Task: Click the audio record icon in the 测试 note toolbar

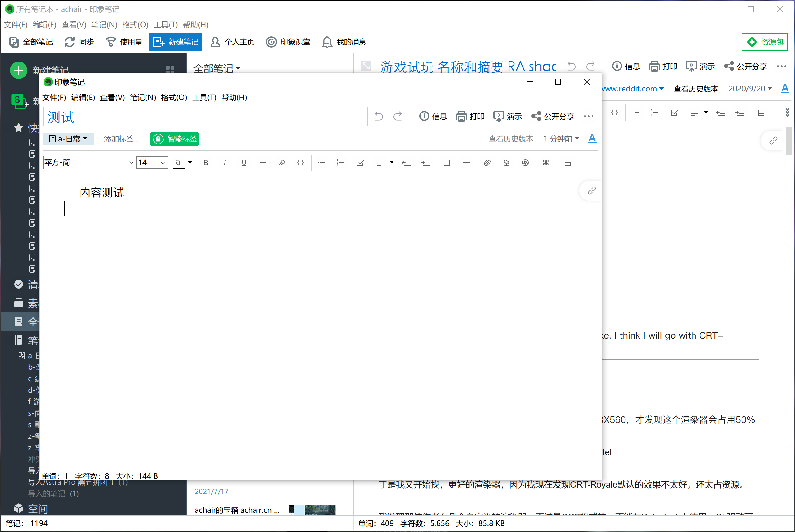Action: pyautogui.click(x=506, y=163)
